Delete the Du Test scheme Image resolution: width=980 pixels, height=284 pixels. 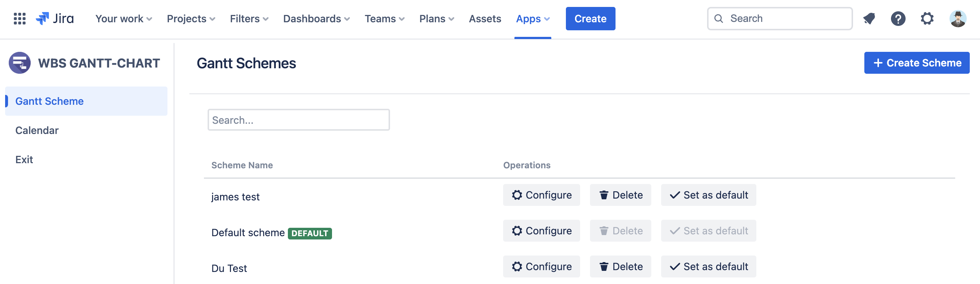pos(620,266)
